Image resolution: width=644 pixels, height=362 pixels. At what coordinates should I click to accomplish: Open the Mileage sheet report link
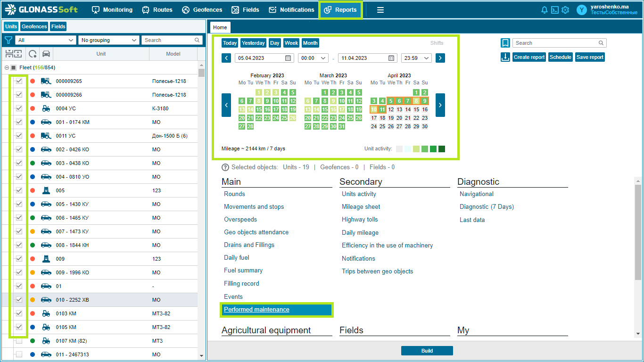361,206
